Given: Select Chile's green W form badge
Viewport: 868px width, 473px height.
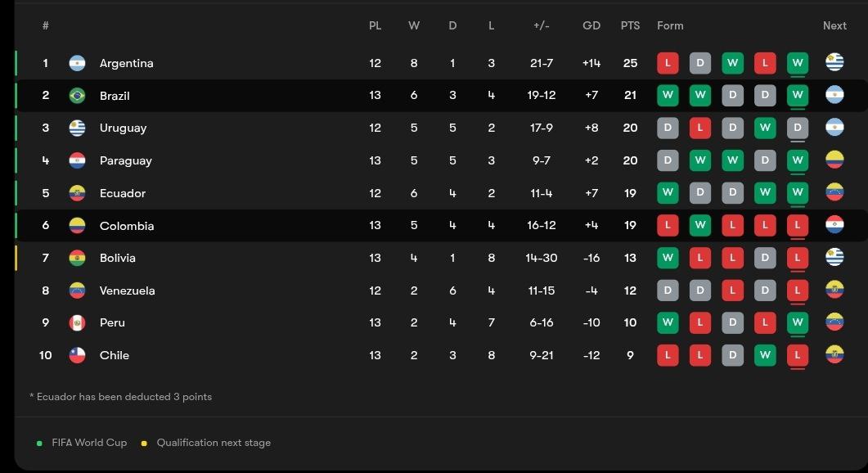Looking at the screenshot, I should point(764,355).
